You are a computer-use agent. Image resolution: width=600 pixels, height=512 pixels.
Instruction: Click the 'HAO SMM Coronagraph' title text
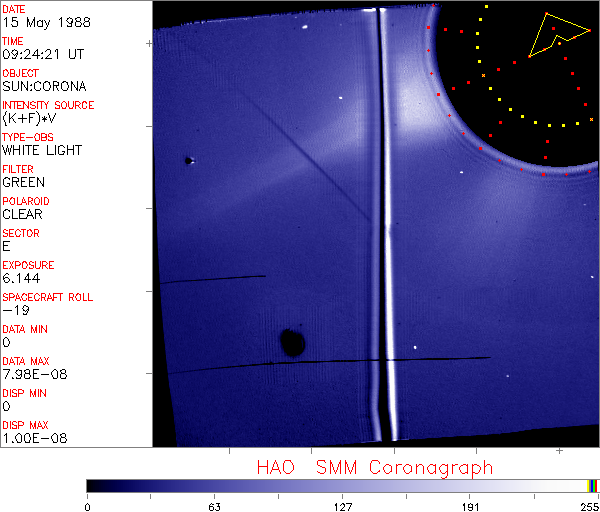[375, 468]
